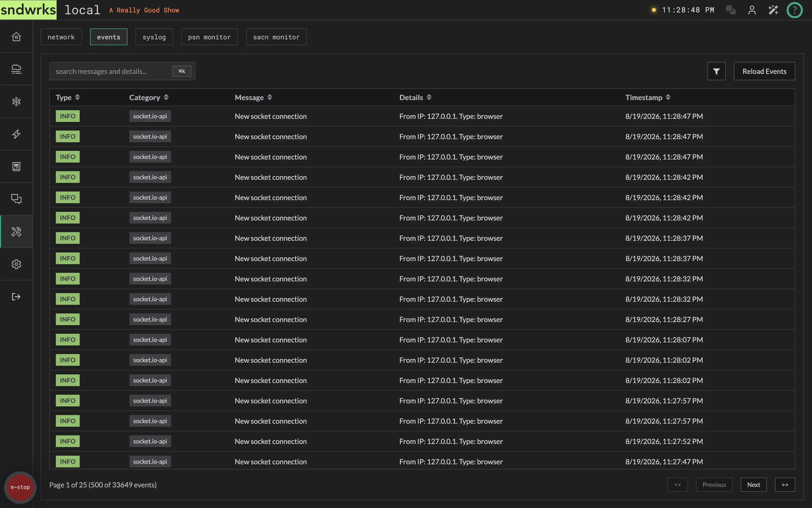
Task: Open the psn monitor tab
Action: click(x=209, y=37)
